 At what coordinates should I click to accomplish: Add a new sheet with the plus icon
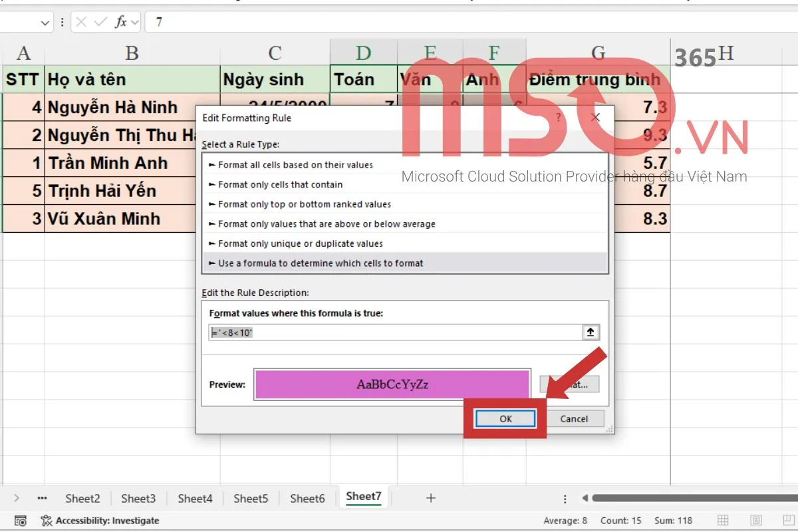pyautogui.click(x=431, y=498)
